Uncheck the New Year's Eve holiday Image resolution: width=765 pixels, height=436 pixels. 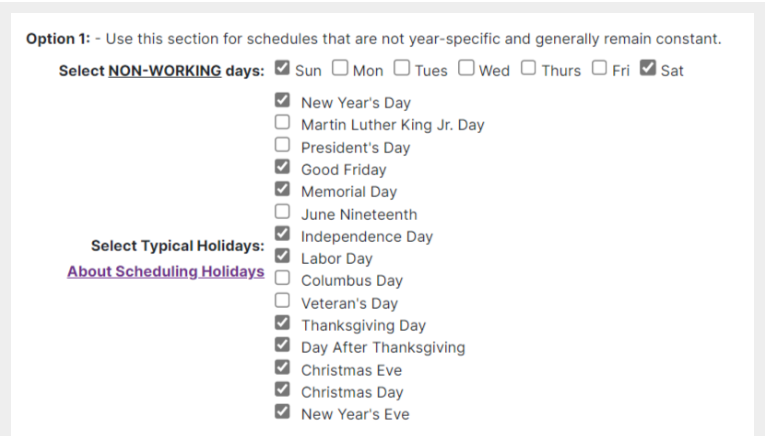(x=282, y=412)
